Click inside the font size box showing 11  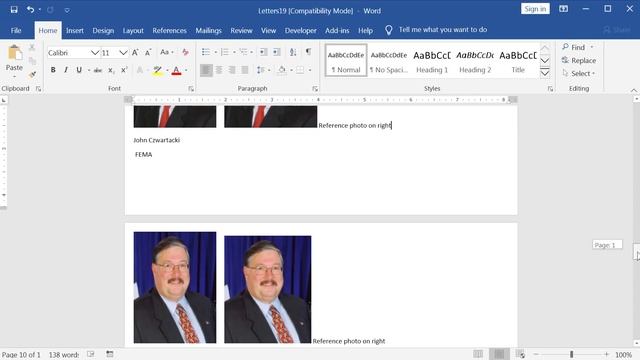click(x=109, y=53)
